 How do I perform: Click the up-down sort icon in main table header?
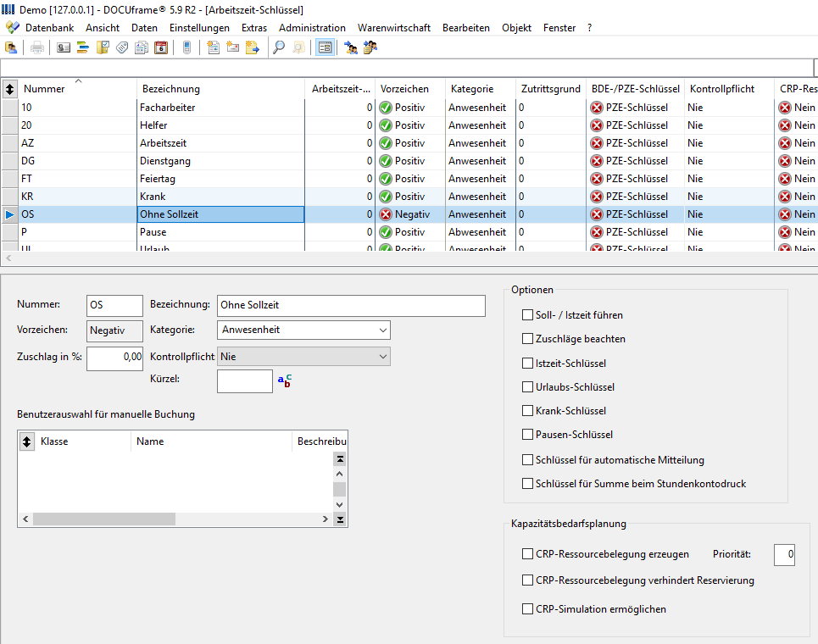tap(10, 89)
